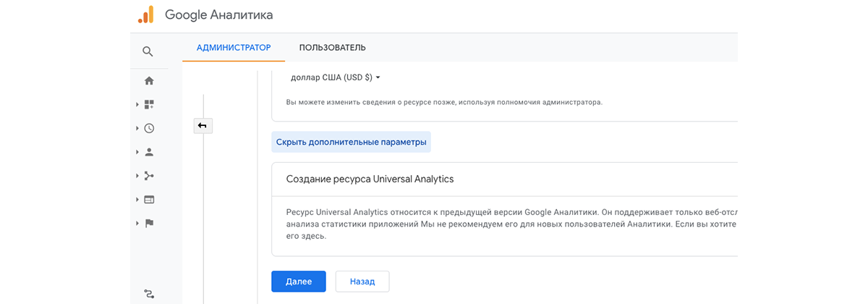
Task: Open the currency dropdown доллар США (USD $)
Action: click(x=336, y=77)
